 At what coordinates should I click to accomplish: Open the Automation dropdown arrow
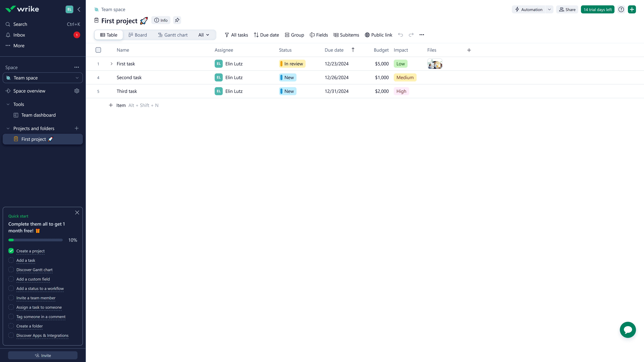pyautogui.click(x=549, y=9)
